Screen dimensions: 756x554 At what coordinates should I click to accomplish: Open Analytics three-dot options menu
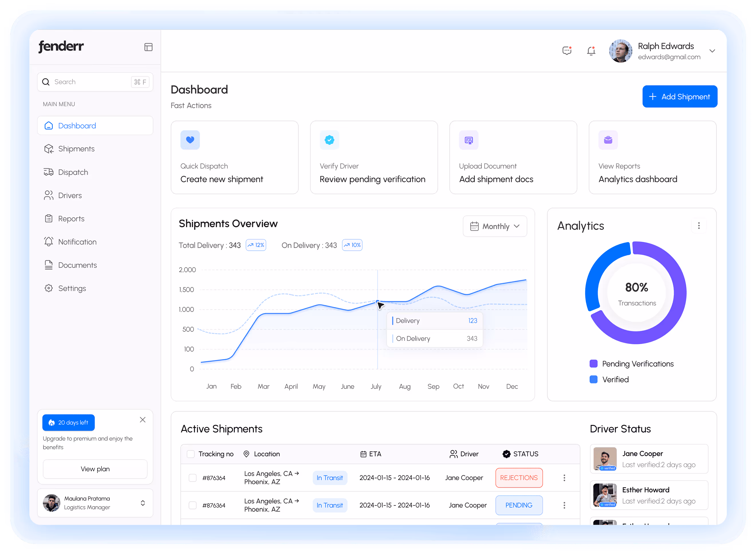[699, 226]
